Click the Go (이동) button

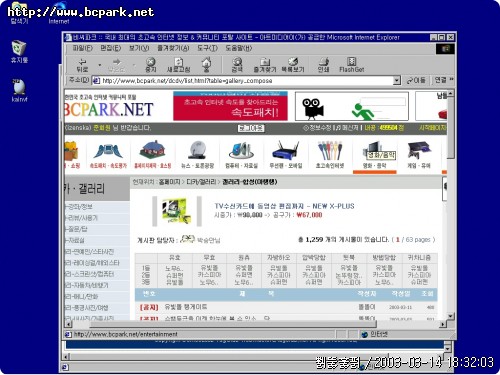(416, 80)
